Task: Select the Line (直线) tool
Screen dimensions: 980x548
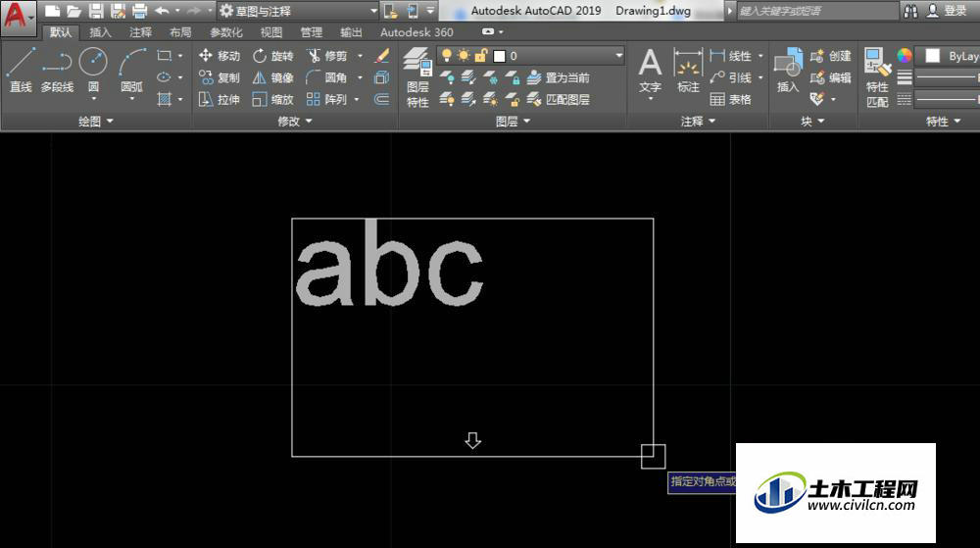Action: 20,71
